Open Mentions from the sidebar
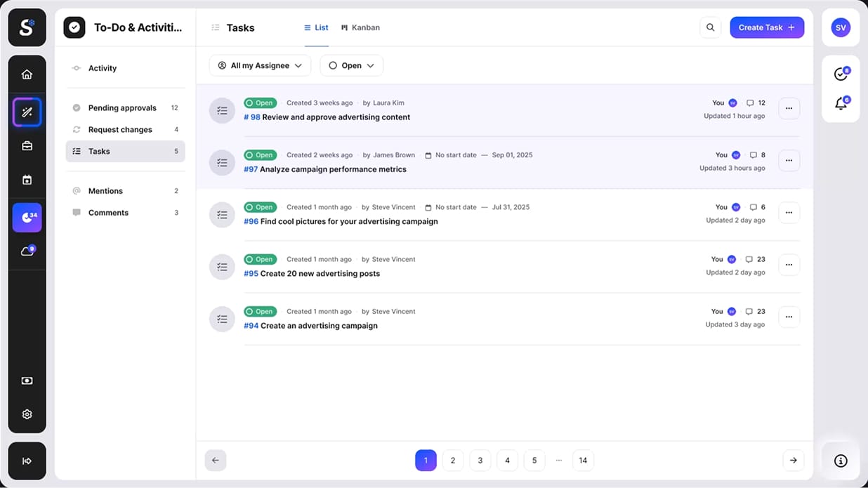The height and width of the screenshot is (488, 868). [x=105, y=190]
